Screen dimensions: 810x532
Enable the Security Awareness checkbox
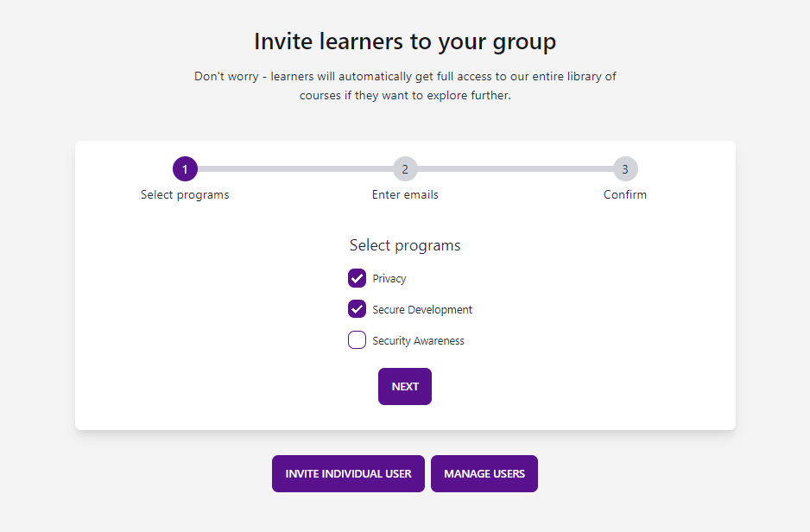pyautogui.click(x=357, y=340)
